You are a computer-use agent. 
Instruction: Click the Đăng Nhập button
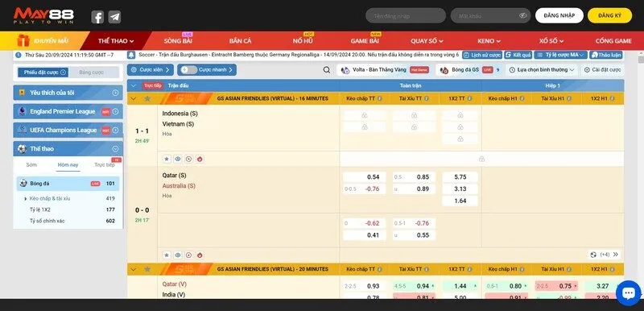tap(559, 15)
